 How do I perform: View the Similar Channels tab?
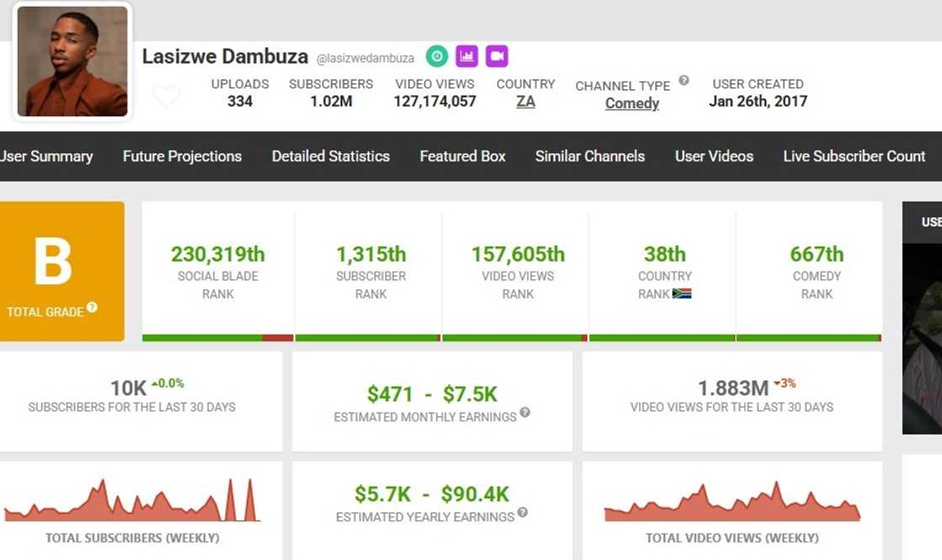(x=590, y=156)
